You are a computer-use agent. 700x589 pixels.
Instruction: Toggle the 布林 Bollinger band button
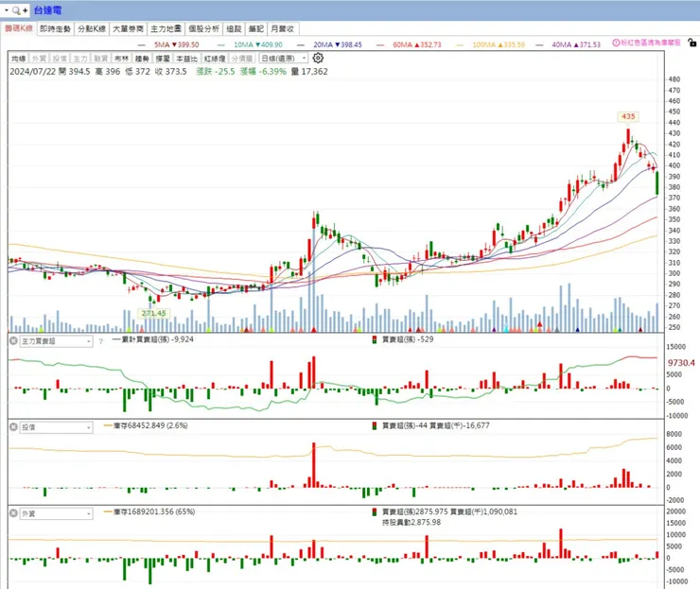(121, 59)
